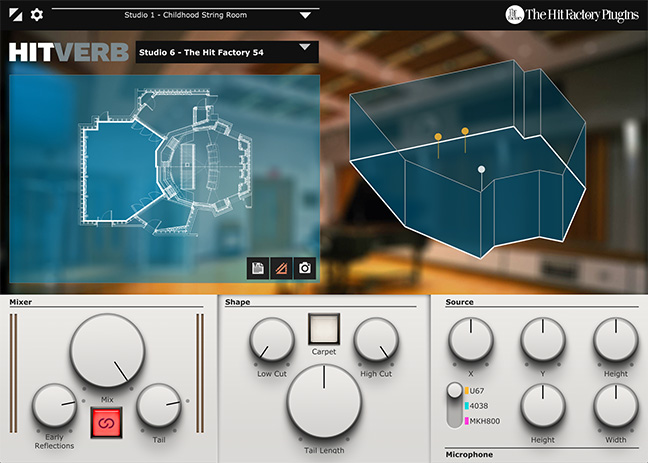Open the Studio 6 - The Hit Factory 54 room selector
The image size is (648, 463).
(x=227, y=52)
